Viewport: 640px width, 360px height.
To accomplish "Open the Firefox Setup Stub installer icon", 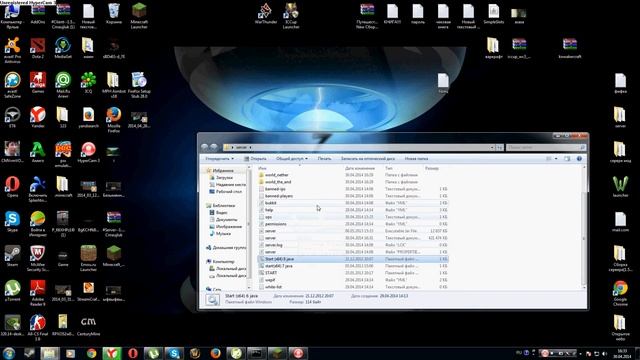I will coord(139,84).
